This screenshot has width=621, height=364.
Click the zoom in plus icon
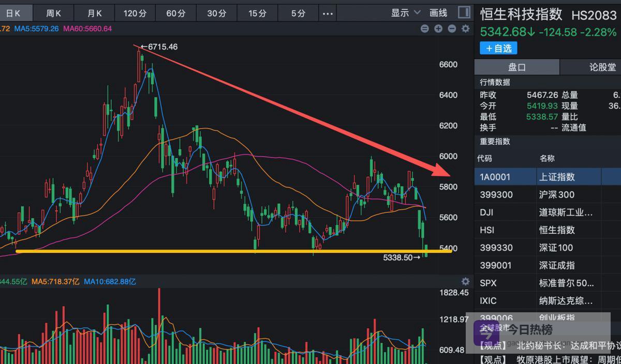pos(438,28)
